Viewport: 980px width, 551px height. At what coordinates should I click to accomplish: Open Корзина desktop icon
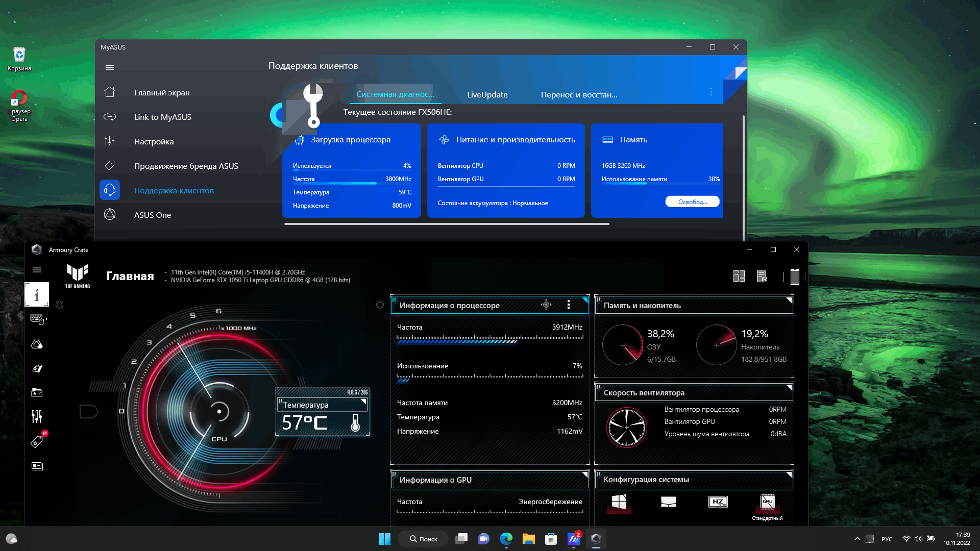coord(19,59)
